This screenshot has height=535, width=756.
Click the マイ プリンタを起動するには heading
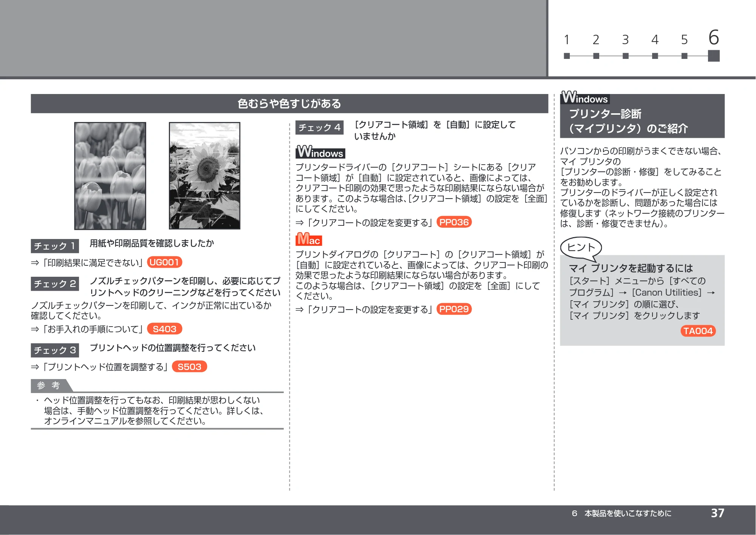point(631,268)
